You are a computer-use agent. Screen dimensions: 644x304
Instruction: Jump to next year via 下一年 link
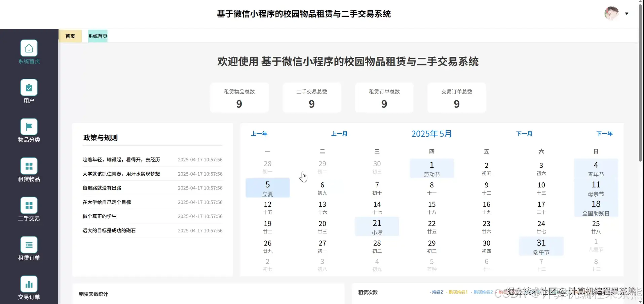pos(604,133)
